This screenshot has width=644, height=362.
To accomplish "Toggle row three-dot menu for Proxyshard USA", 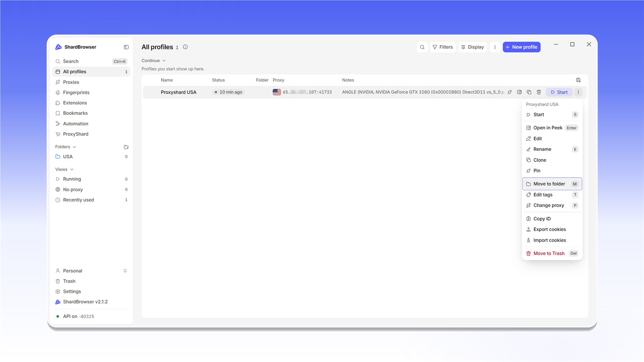I will coord(578,92).
